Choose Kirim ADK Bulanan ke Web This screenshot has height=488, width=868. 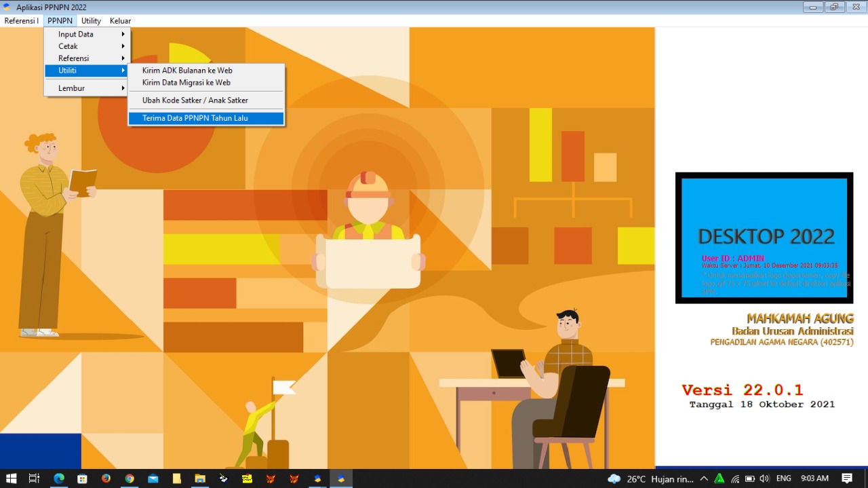point(187,71)
